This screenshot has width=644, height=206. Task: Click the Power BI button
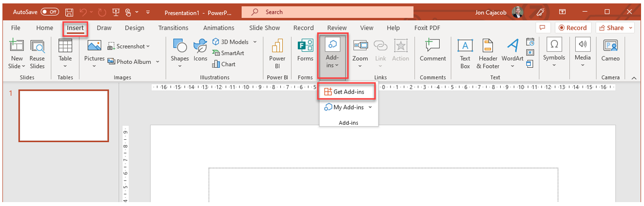pos(277,55)
